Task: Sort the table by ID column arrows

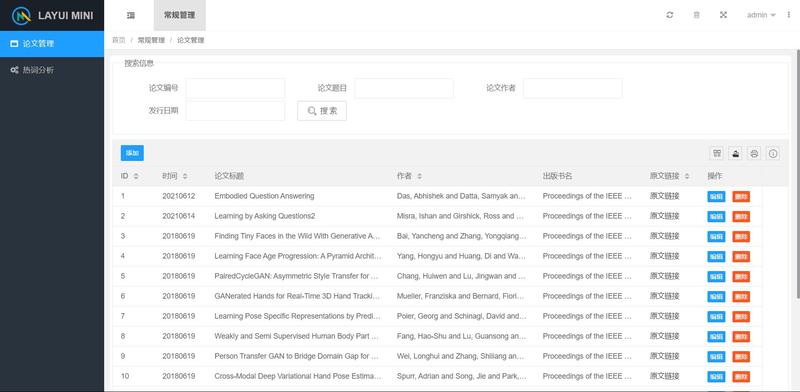Action: 136,176
